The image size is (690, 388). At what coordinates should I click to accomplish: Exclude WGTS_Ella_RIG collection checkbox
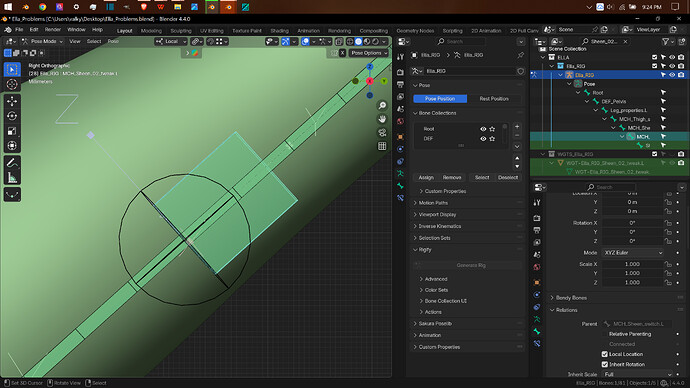[654, 154]
